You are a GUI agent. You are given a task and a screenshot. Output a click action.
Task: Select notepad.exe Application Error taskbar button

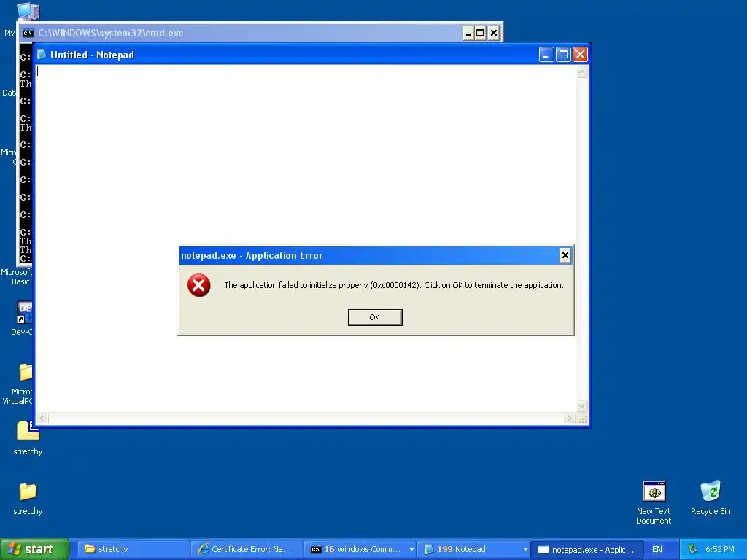point(587,549)
